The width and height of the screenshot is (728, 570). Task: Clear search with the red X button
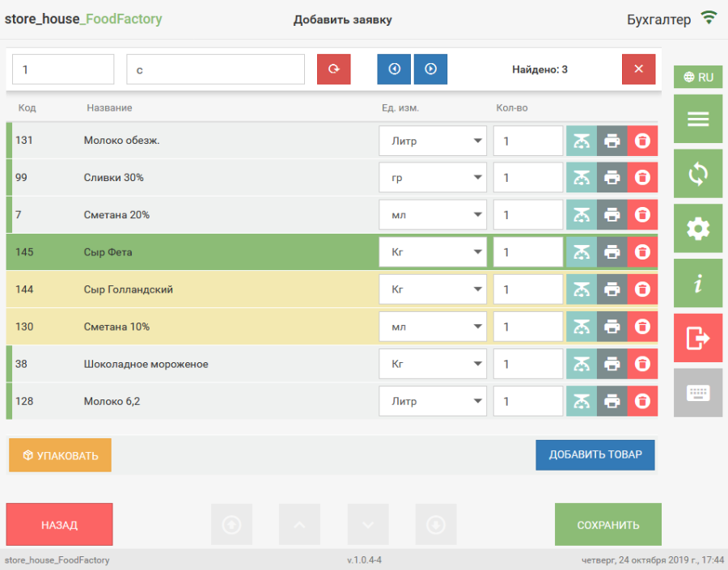[x=638, y=70]
